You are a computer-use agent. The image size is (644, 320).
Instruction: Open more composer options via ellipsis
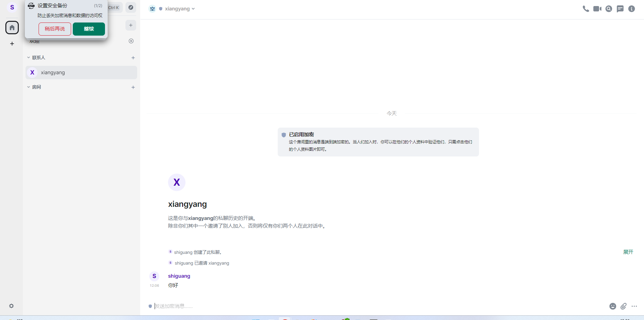635,306
